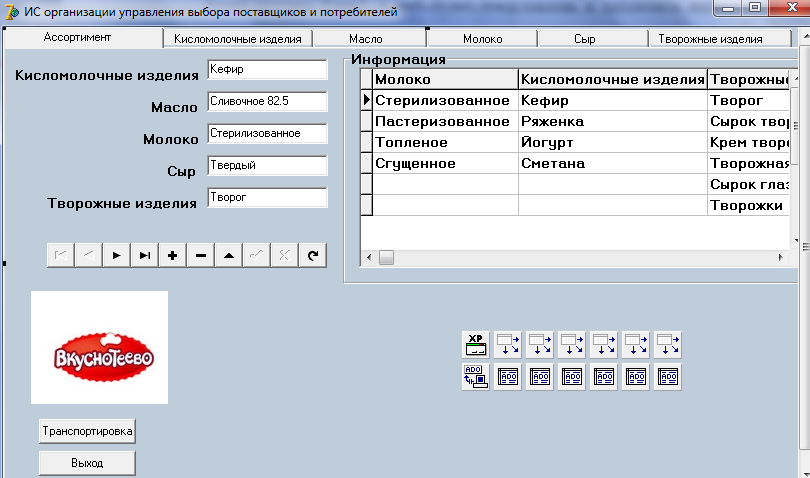Select the Топленое cell

point(445,143)
